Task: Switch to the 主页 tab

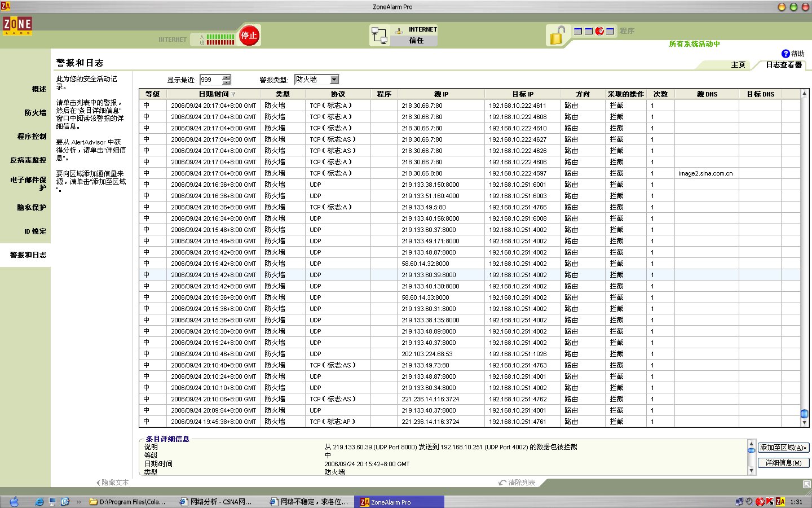Action: coord(738,65)
